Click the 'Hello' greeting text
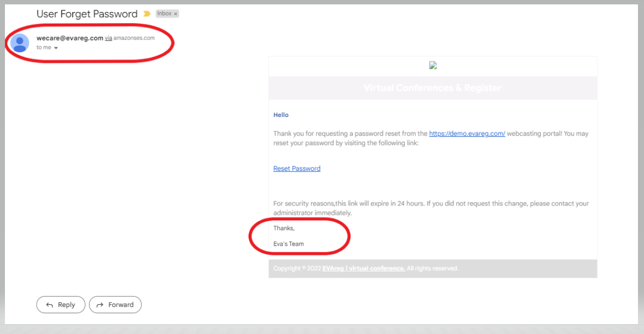The image size is (644, 334). (281, 115)
